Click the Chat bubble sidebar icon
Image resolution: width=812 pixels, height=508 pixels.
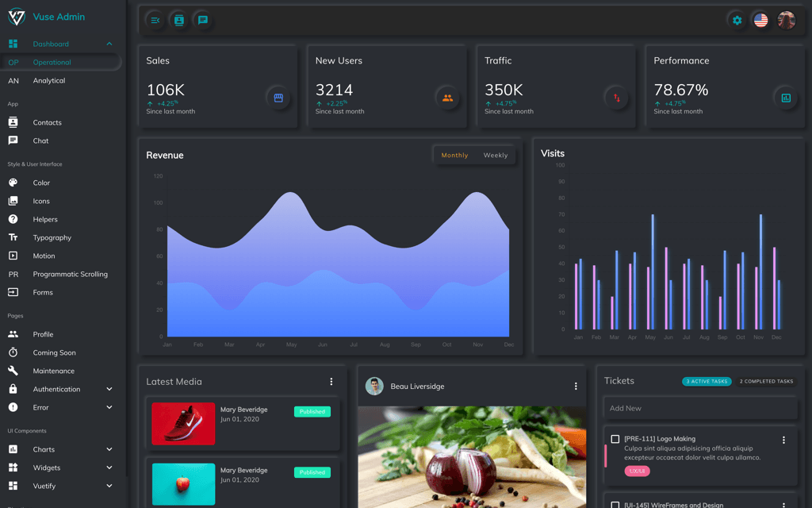13,140
